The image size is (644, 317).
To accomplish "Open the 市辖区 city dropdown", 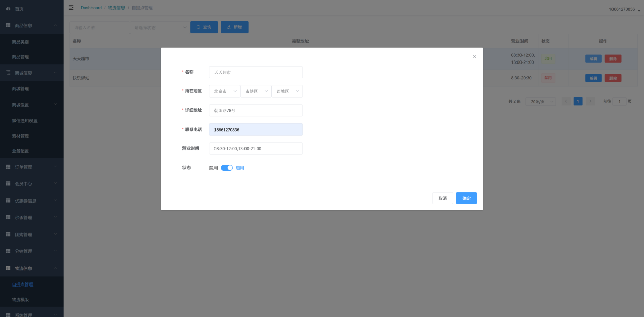I will [x=256, y=91].
